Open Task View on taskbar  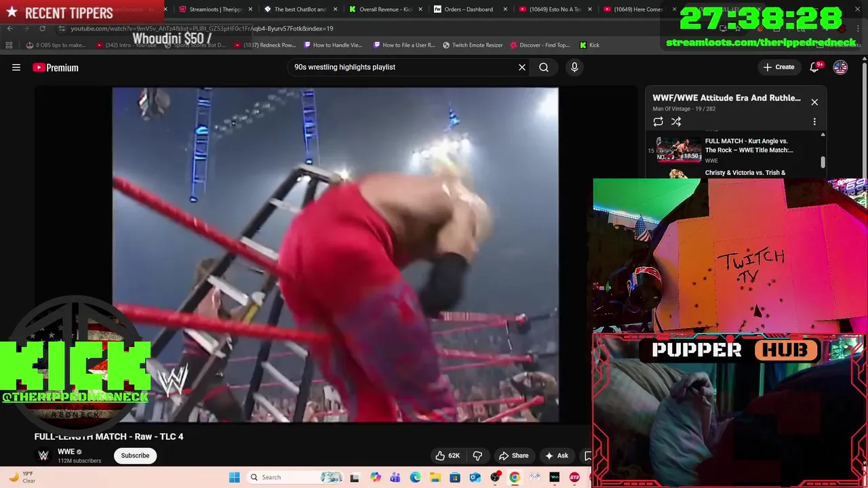coord(354,477)
